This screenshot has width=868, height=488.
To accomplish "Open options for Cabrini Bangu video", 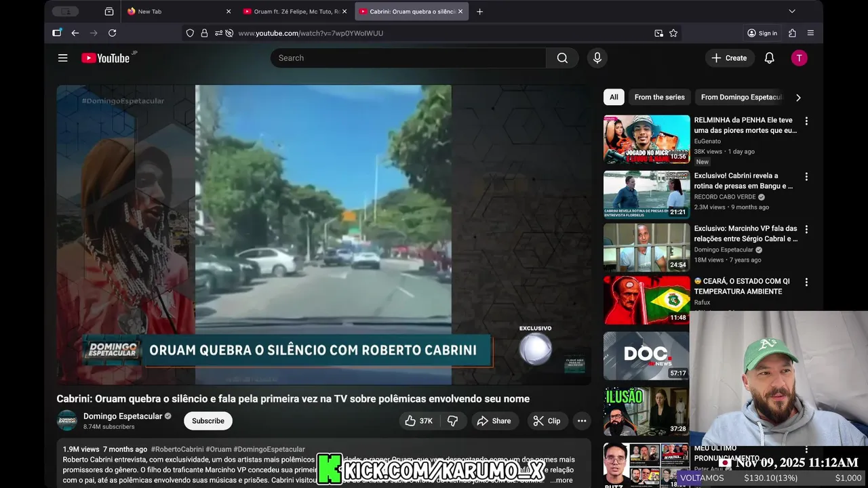I will coord(806,177).
